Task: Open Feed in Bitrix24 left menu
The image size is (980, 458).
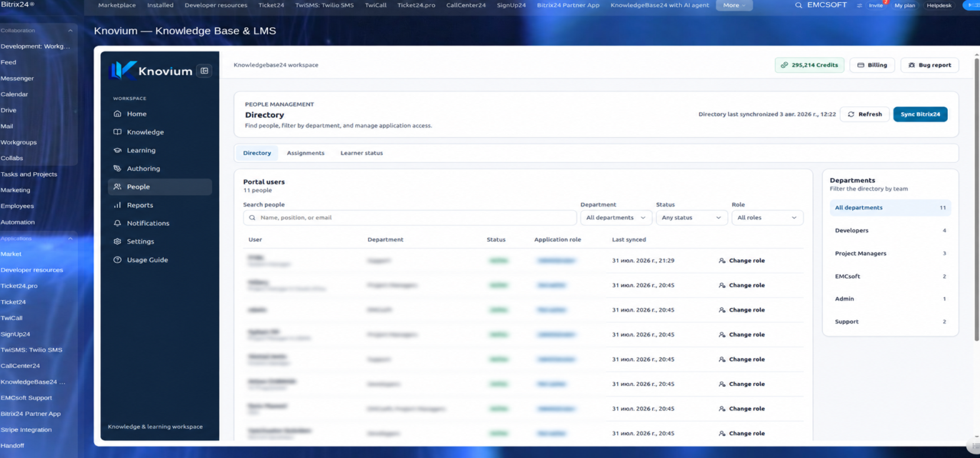Action: 9,63
